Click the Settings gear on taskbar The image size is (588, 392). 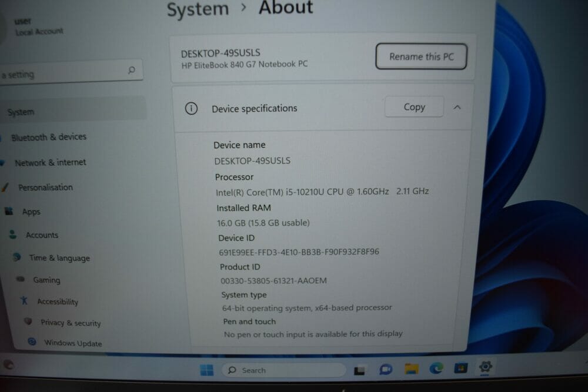pyautogui.click(x=485, y=367)
